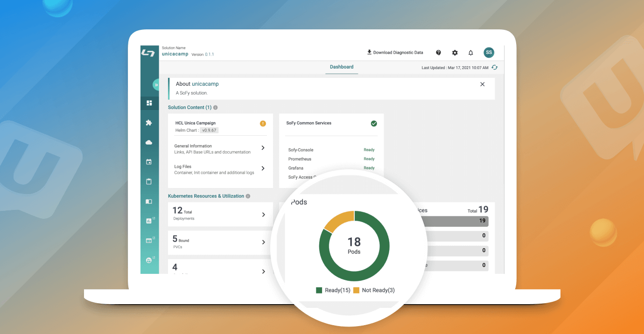Open the external round face icon in the sidebar
Screen dimensions: 644x334
click(150, 260)
